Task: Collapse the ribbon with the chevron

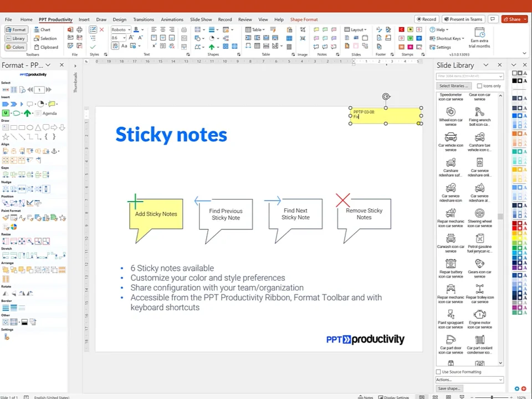Action: point(525,53)
